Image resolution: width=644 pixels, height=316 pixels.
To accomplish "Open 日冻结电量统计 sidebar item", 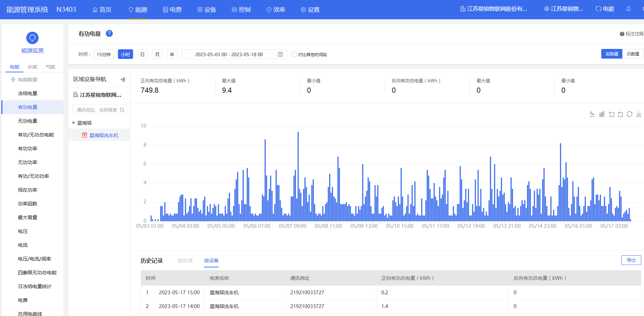I will coord(32,286).
